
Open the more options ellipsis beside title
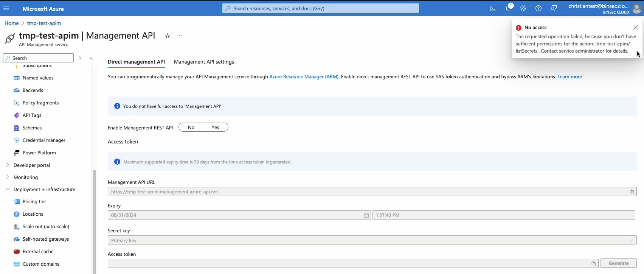pos(180,36)
